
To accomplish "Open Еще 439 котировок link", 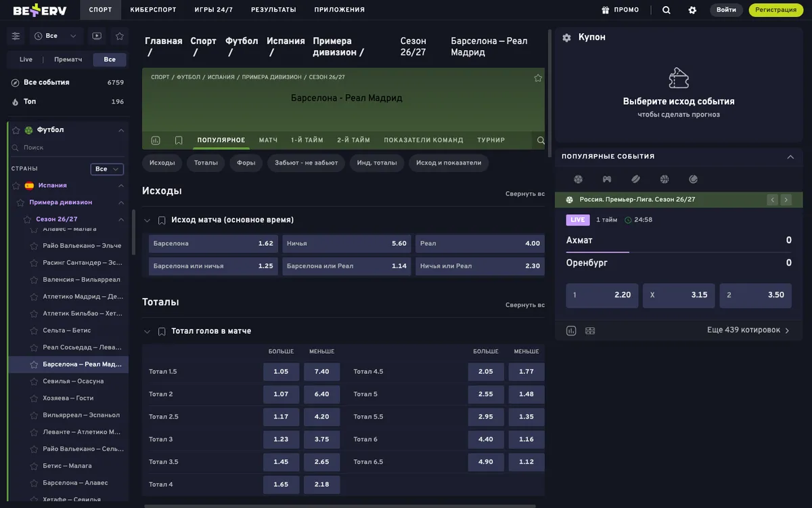I will (x=748, y=331).
